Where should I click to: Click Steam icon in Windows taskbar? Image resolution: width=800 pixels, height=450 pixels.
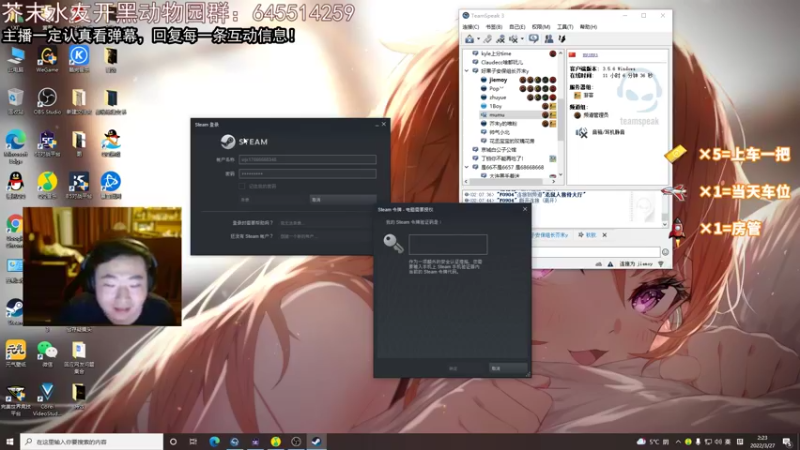coord(316,441)
